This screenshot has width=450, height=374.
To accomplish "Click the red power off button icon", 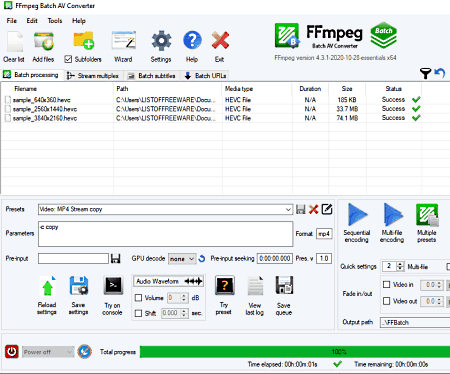I will click(12, 352).
